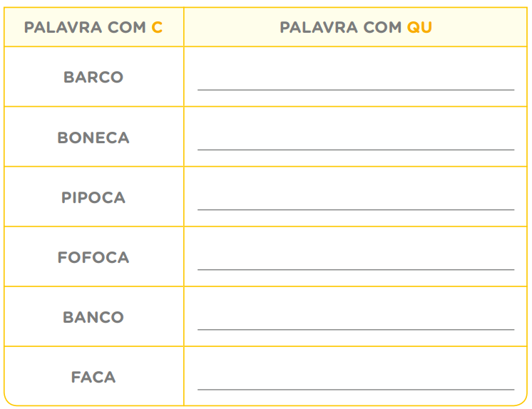Click the word BANCO
This screenshot has height=409, width=532.
click(93, 317)
